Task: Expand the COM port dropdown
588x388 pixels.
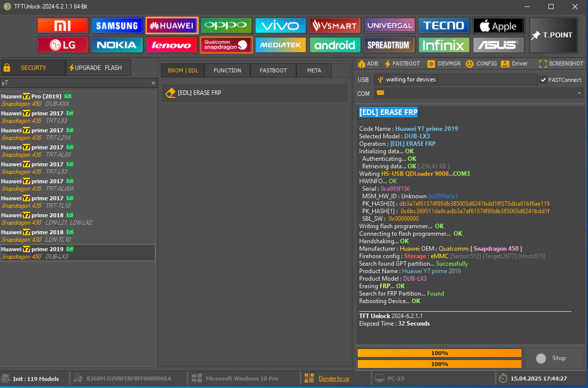Action: click(x=580, y=93)
